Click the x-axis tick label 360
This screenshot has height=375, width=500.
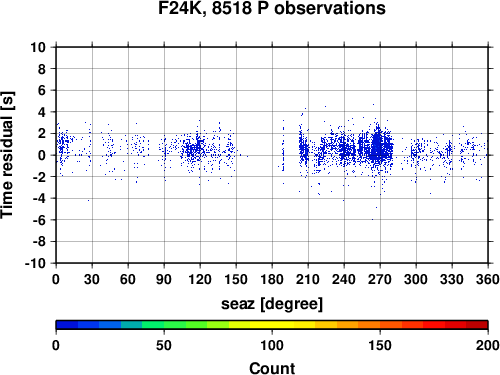click(488, 279)
